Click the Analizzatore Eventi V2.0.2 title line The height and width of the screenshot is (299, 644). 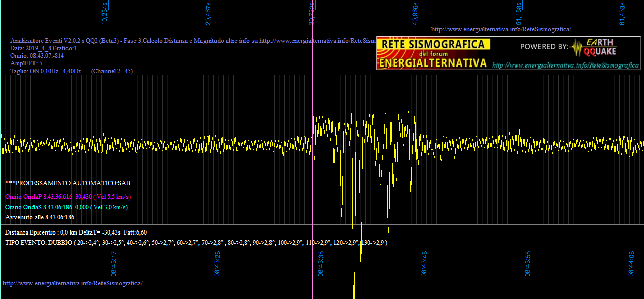193,41
